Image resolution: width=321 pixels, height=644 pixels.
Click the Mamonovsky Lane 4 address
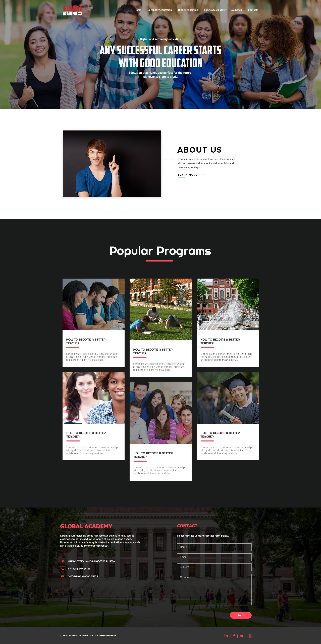click(x=91, y=561)
